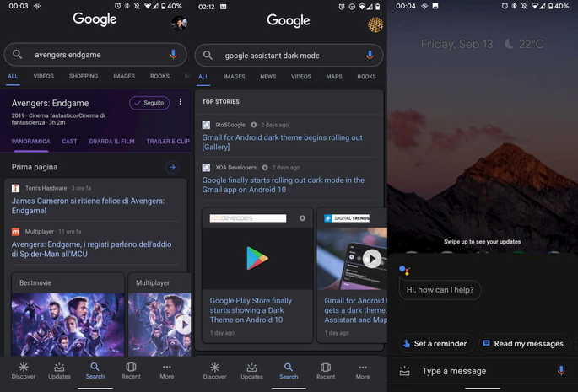Focus the google assistant dark mode search field
The image size is (578, 392).
tap(289, 56)
